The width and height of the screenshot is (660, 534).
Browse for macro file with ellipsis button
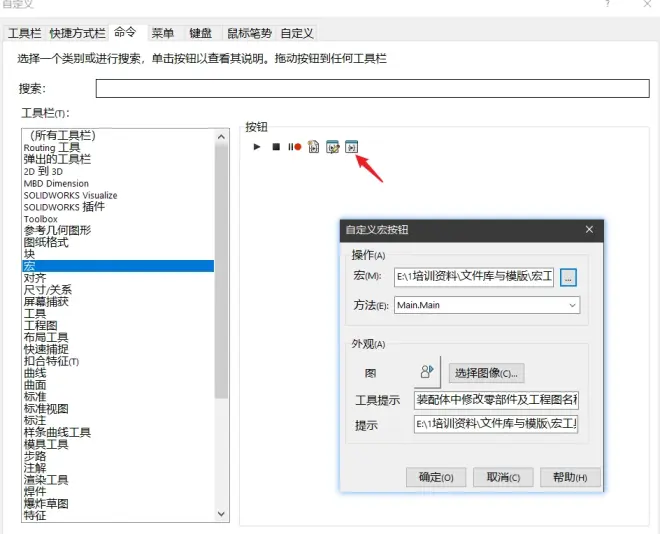coord(568,277)
